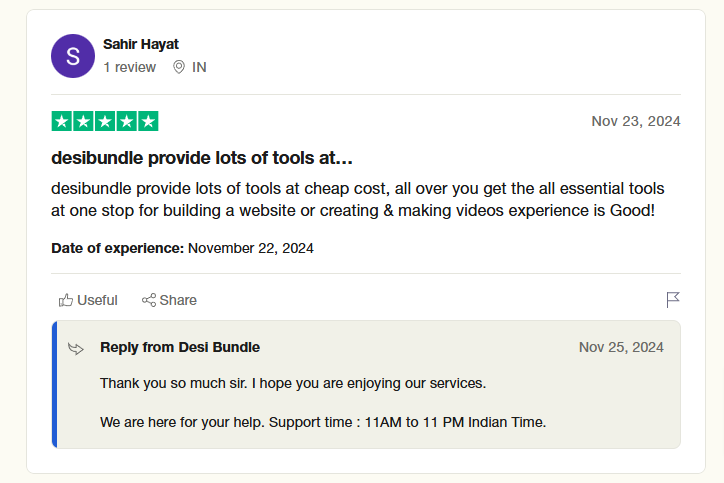
Task: Click the location pin icon
Action: [x=179, y=67]
